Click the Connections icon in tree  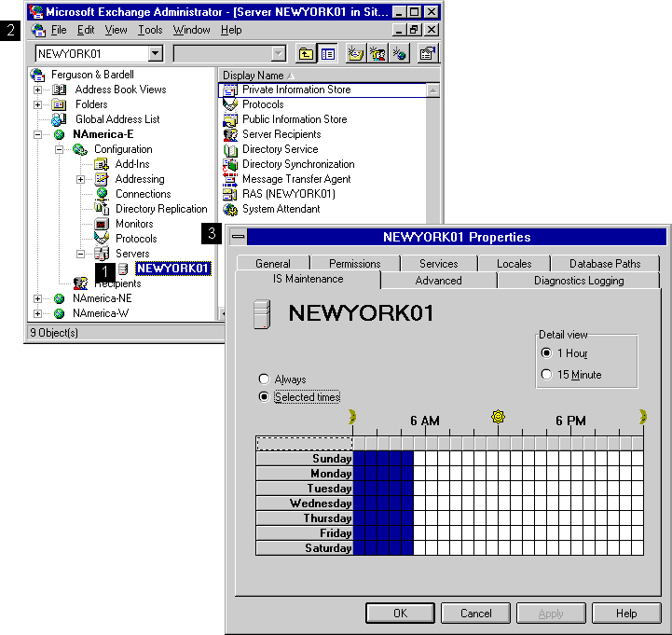pyautogui.click(x=102, y=194)
